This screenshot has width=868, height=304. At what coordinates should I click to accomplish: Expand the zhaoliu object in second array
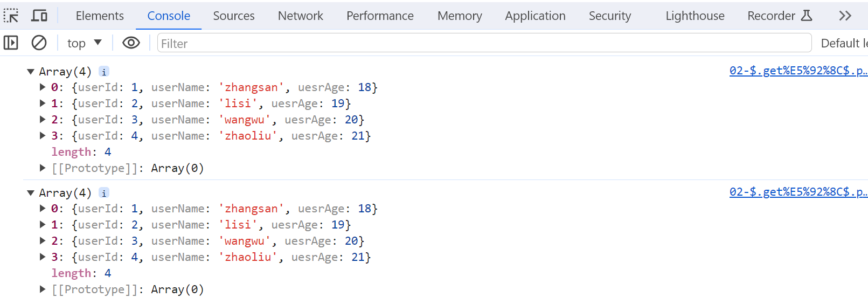[x=43, y=257]
